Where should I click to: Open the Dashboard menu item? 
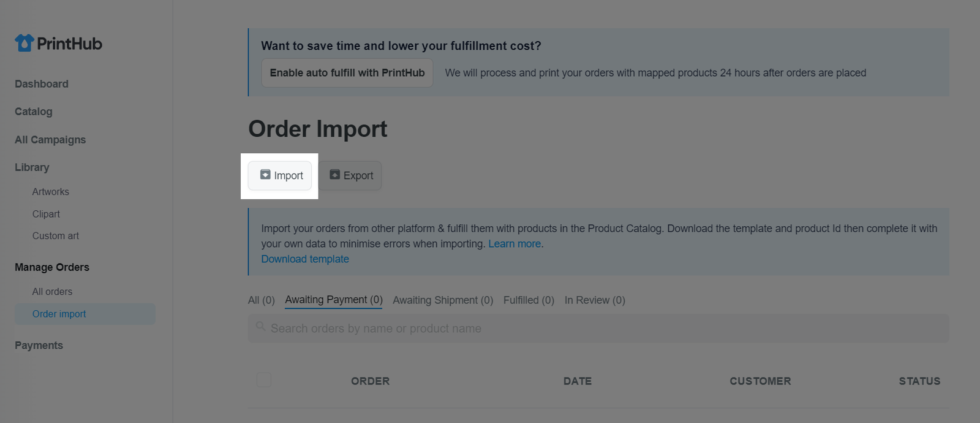[42, 84]
